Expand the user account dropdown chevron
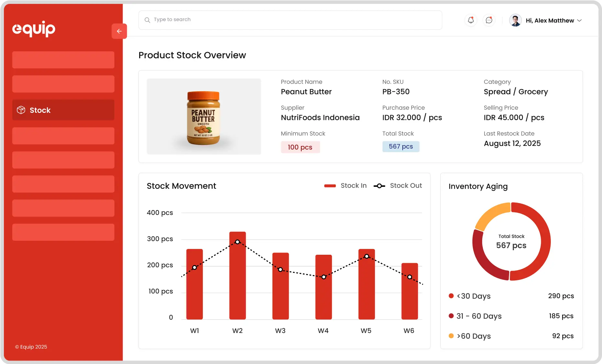The height and width of the screenshot is (364, 602). pyautogui.click(x=579, y=20)
